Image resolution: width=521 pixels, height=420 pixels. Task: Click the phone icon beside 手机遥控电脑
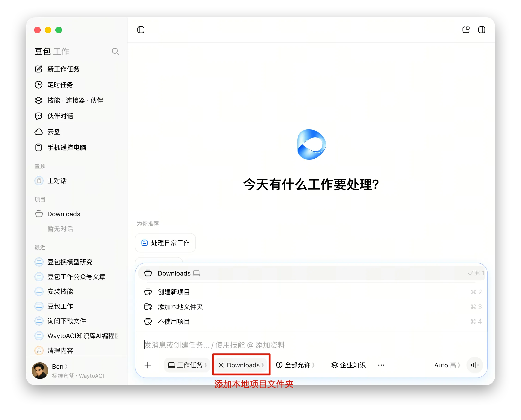pos(39,148)
